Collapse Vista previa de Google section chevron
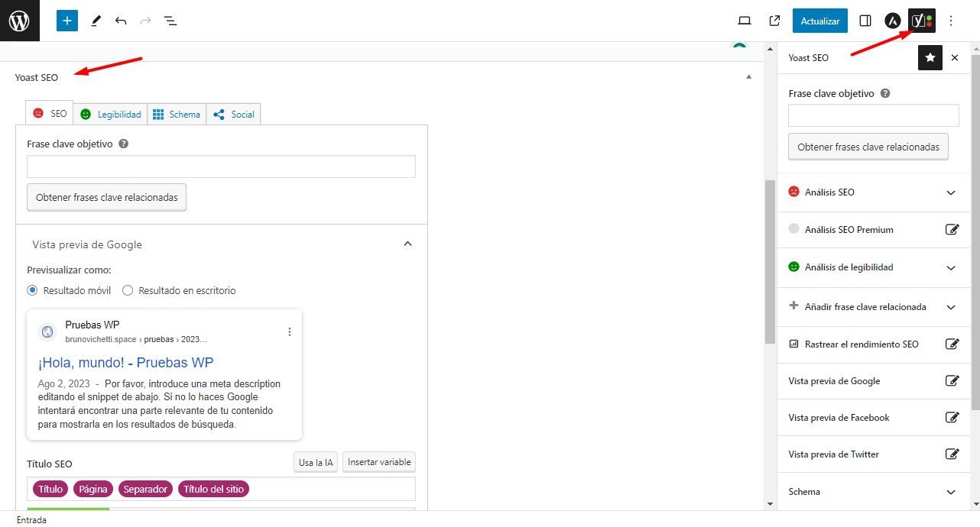This screenshot has width=980, height=527. [407, 244]
